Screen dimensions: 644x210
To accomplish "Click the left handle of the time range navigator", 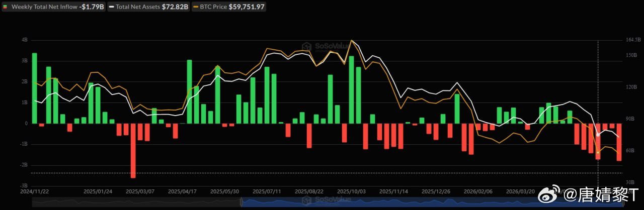I will (x=242, y=201).
